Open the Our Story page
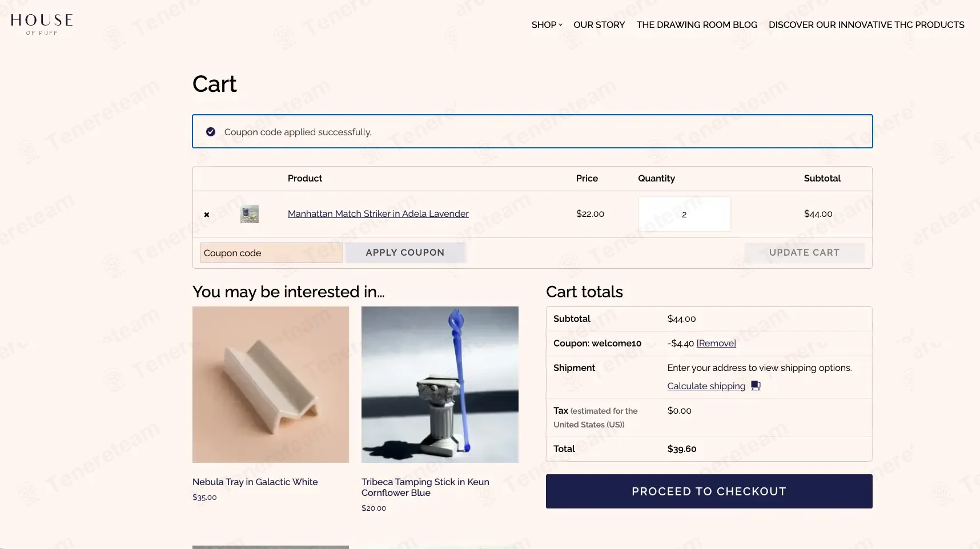 click(599, 25)
